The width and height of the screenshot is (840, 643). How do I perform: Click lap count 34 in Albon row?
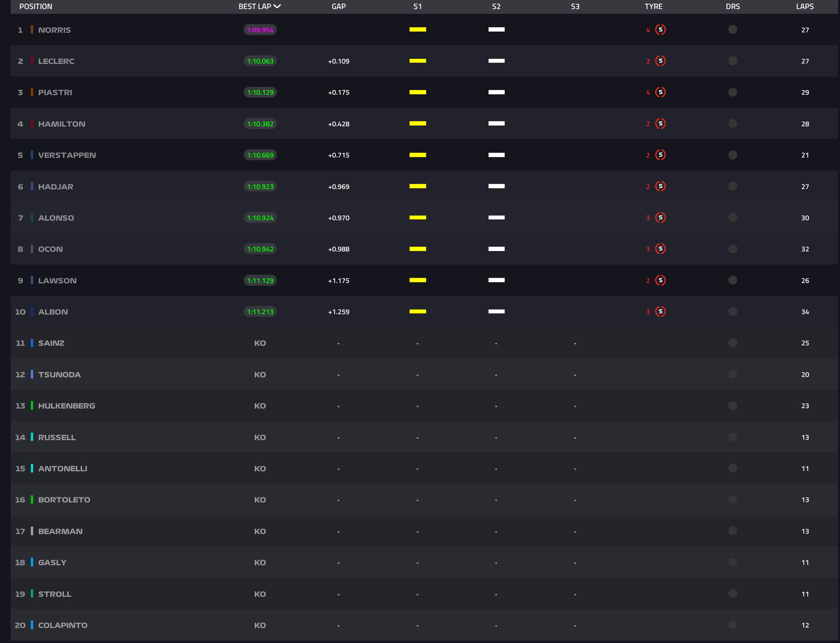805,312
